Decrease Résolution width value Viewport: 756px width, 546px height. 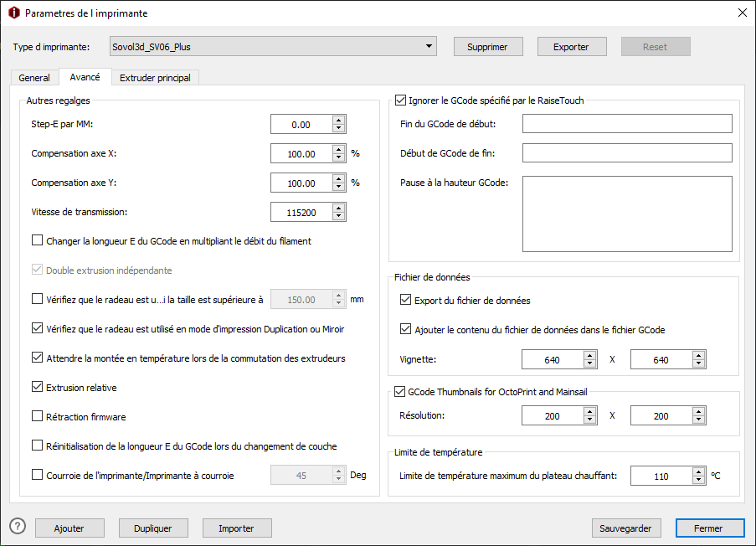click(589, 420)
